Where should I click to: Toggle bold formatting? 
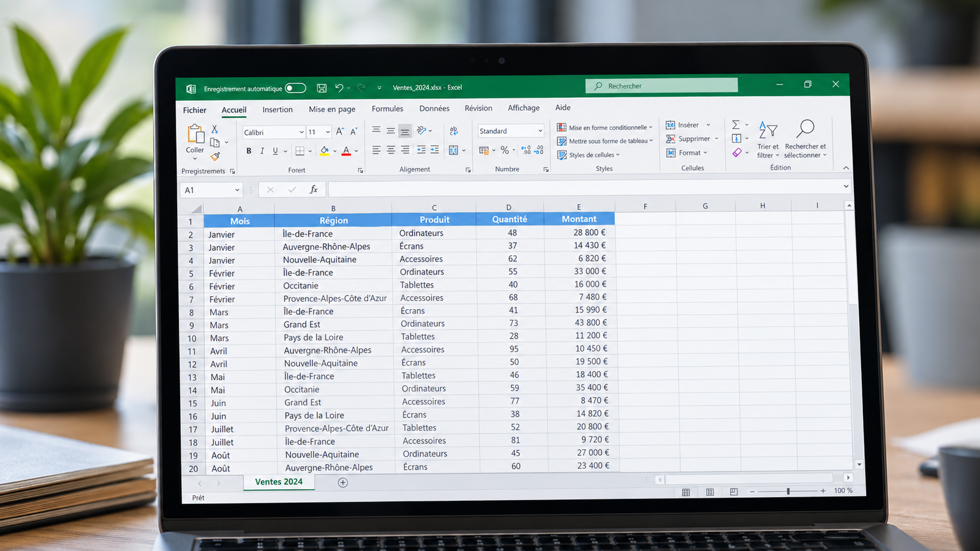coord(249,151)
